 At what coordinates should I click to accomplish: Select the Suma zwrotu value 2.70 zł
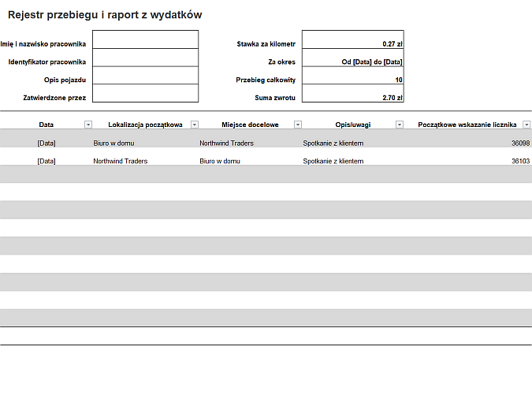point(353,93)
